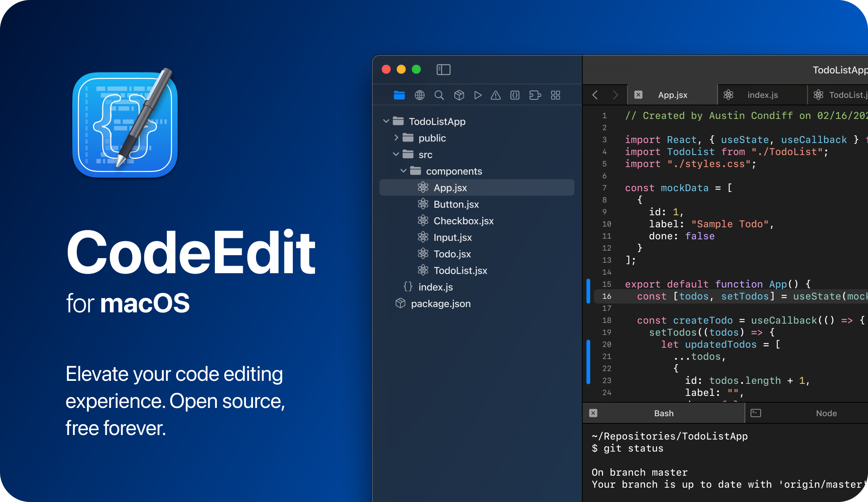Collapse the TodoListApp root folder

click(386, 121)
